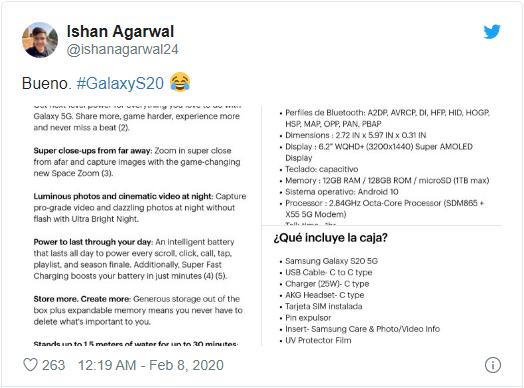Click the 263 likes count
Screen dimensions: 524x388
pos(53,365)
